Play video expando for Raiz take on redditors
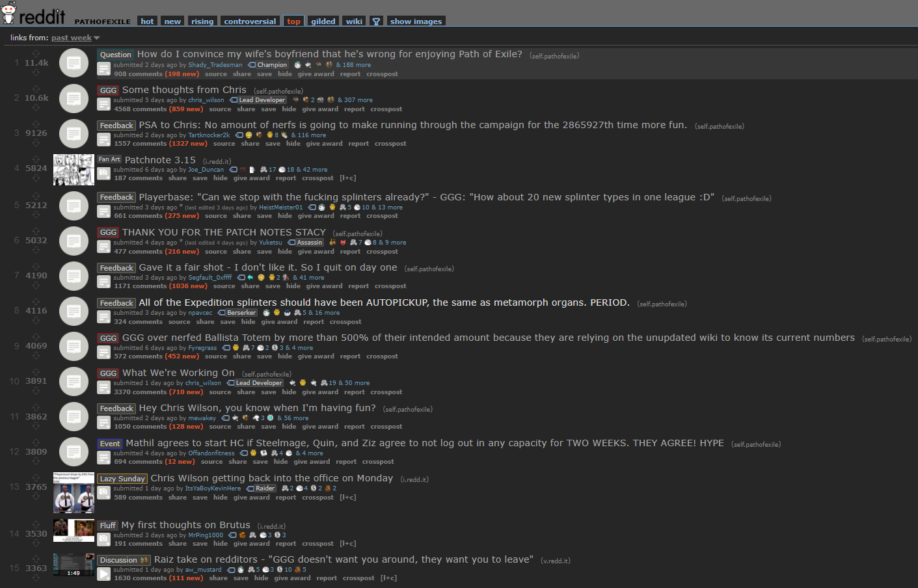Screen dimensions: 918x588 click(x=103, y=574)
